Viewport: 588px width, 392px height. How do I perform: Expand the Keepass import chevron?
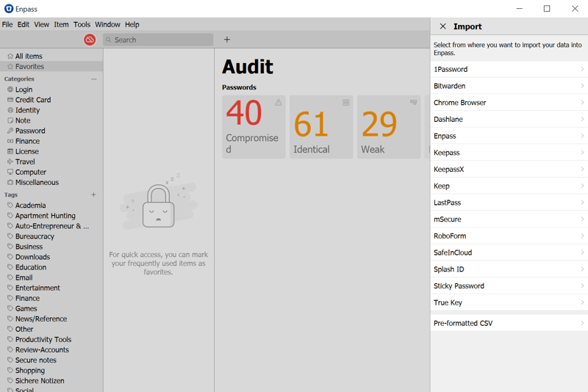tap(582, 153)
